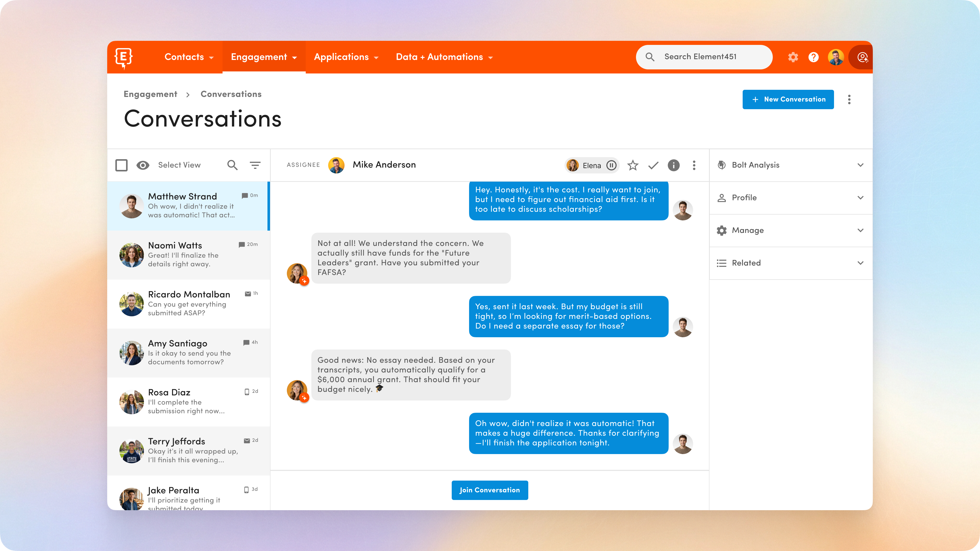Image resolution: width=980 pixels, height=551 pixels.
Task: Click the help question mark icon
Action: [x=814, y=57]
